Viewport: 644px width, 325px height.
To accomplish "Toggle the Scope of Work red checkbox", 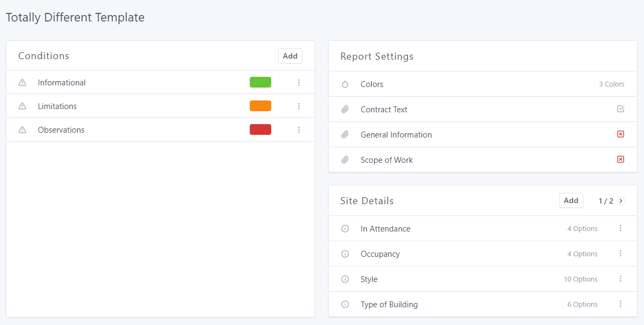I will (x=620, y=160).
